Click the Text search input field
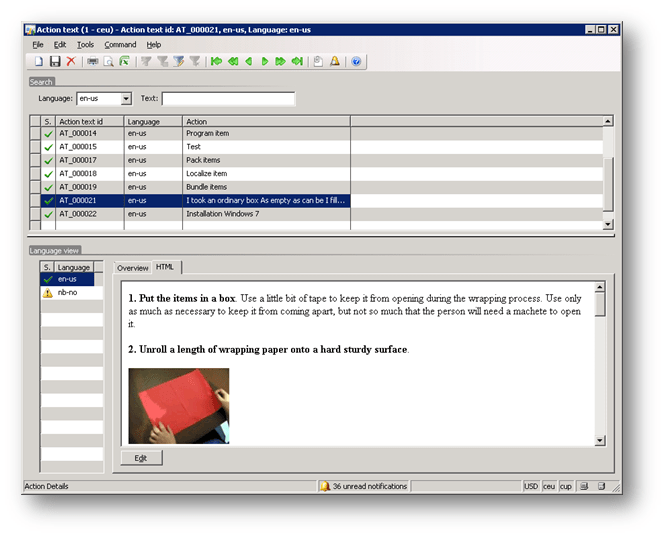The height and width of the screenshot is (537, 665). pos(228,99)
